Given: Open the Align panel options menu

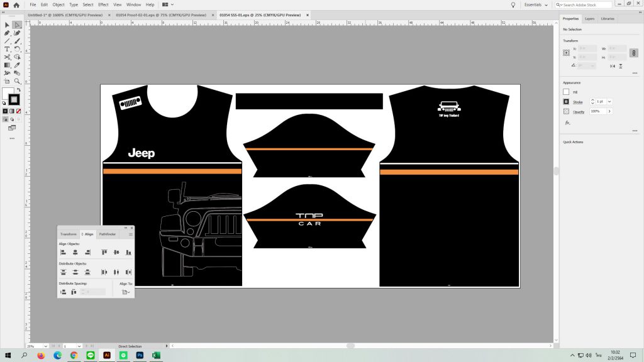Looking at the screenshot, I should pyautogui.click(x=131, y=234).
